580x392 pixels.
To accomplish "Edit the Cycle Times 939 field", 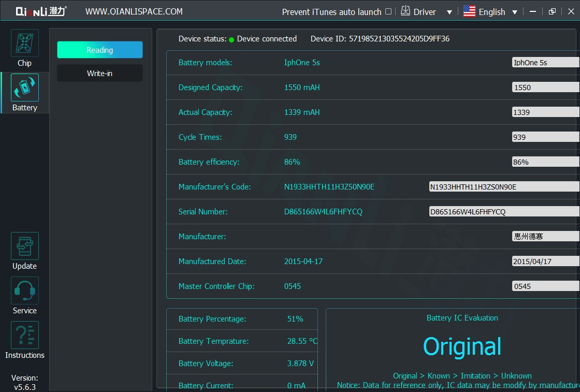I will click(x=546, y=137).
